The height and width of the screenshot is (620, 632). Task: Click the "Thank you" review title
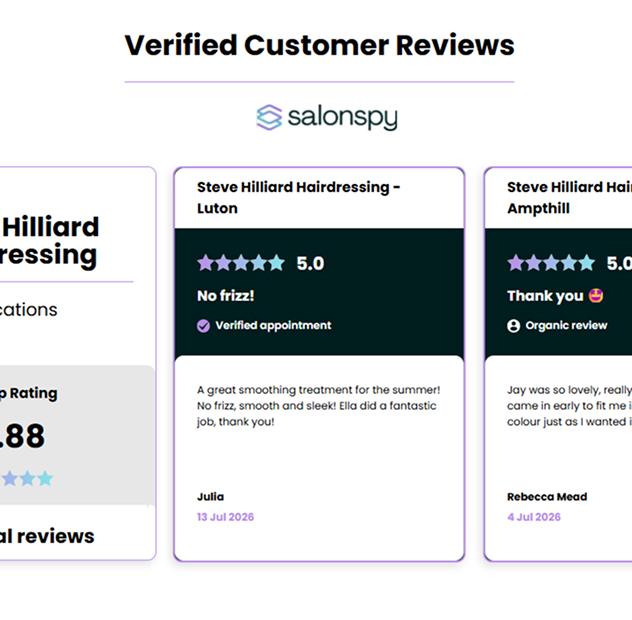(545, 295)
